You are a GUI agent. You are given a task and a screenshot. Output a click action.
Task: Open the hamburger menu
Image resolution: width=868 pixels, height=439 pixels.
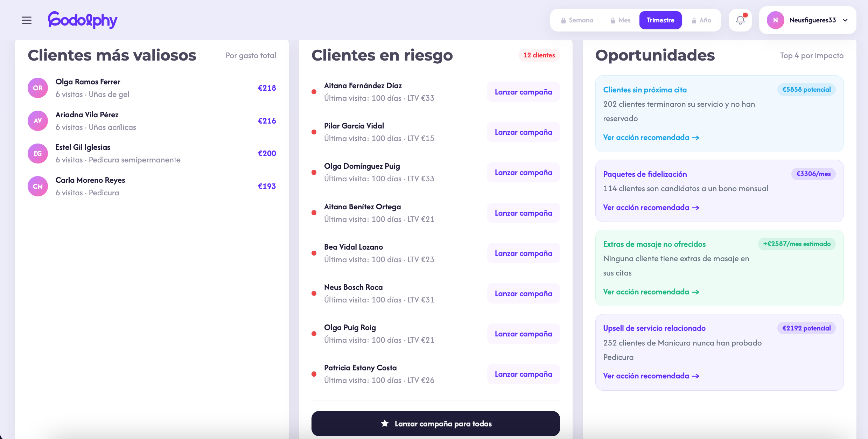(x=27, y=20)
